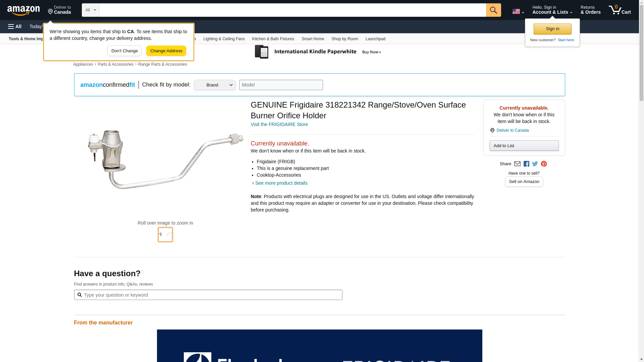Viewport: 644px width, 362px height.
Task: Click the Don't Change button
Action: point(124,51)
